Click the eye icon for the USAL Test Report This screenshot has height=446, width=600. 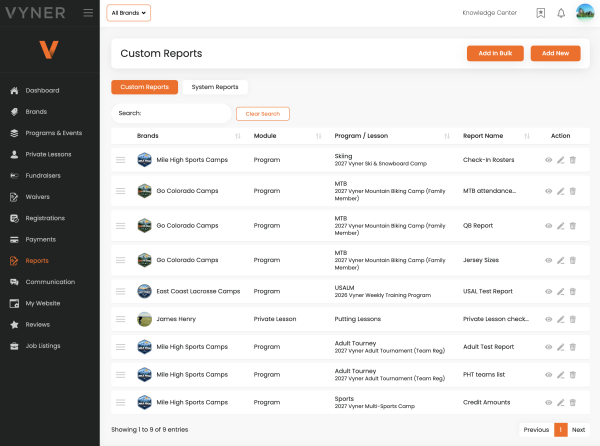tap(549, 291)
